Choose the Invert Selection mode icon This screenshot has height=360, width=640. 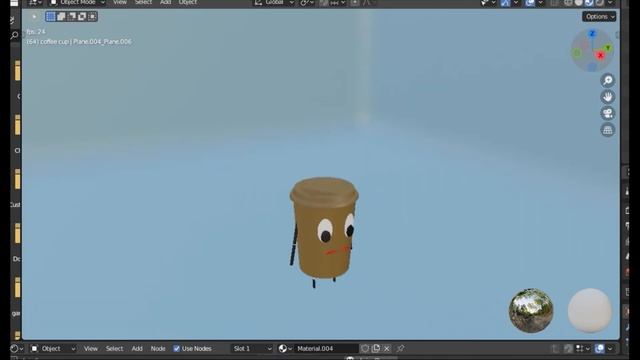point(82,17)
